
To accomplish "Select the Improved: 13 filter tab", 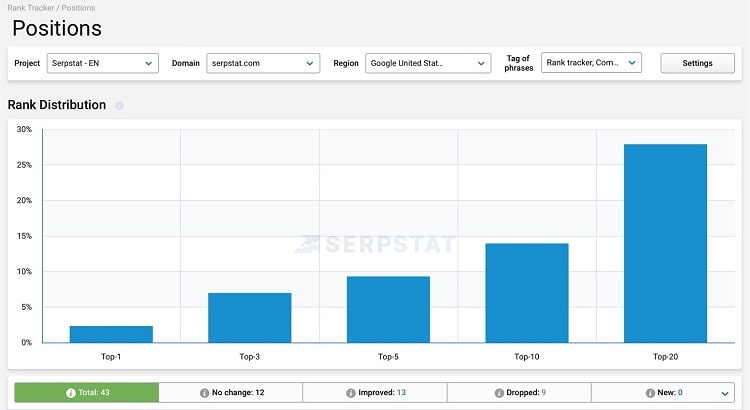I will click(375, 392).
